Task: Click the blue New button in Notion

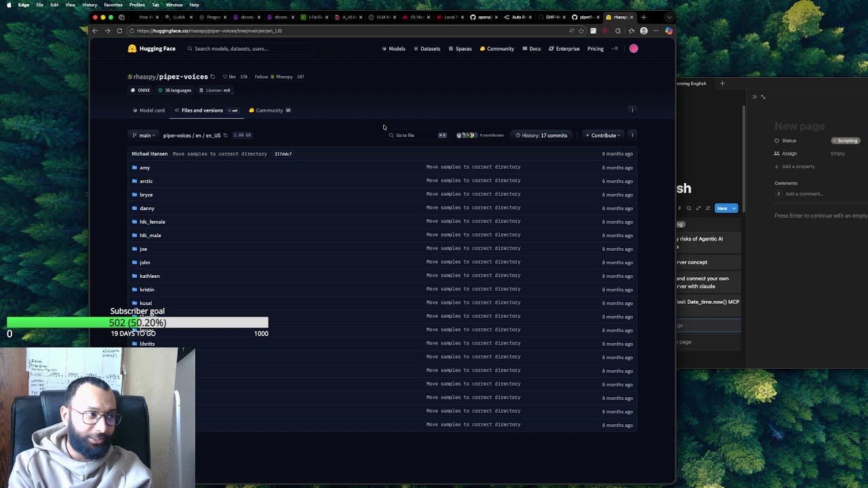Action: [722, 208]
